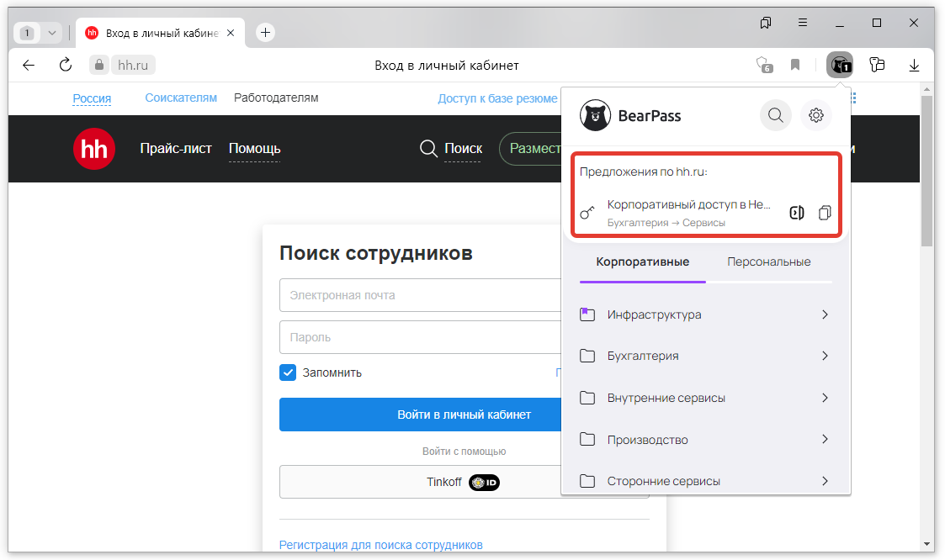Click the Электронная почта input field
This screenshot has width=945, height=560.
[x=421, y=295]
